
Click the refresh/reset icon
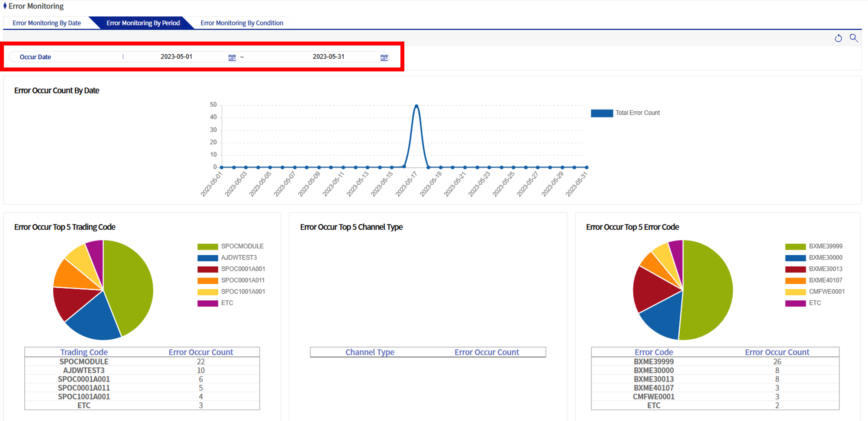pos(838,38)
